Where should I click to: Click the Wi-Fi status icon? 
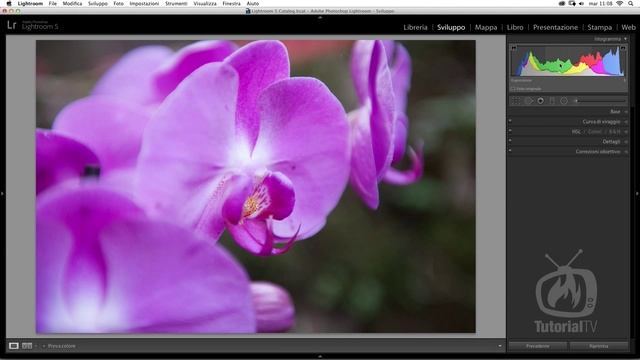(x=620, y=3)
